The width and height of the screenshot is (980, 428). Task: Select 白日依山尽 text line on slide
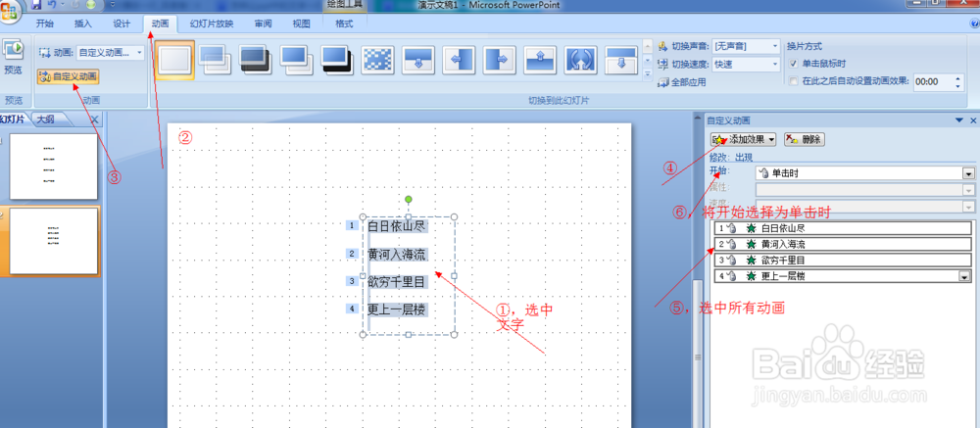tap(398, 226)
